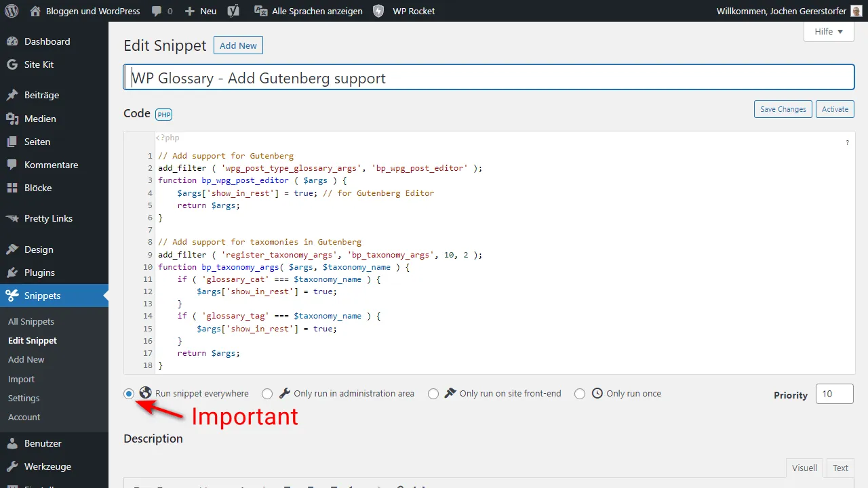Select Only run once radio button
The image size is (868, 488).
(x=579, y=394)
